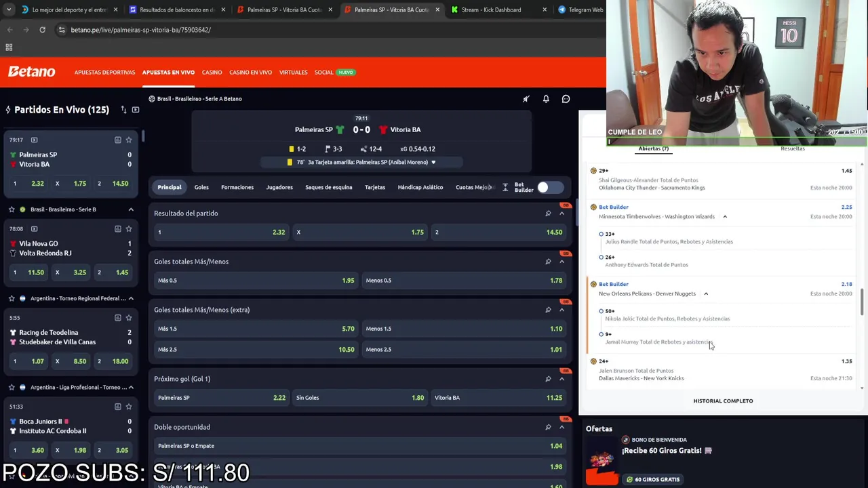Collapse New Orleans Pelicans Bet Builder details
Image resolution: width=868 pixels, height=488 pixels.
706,294
